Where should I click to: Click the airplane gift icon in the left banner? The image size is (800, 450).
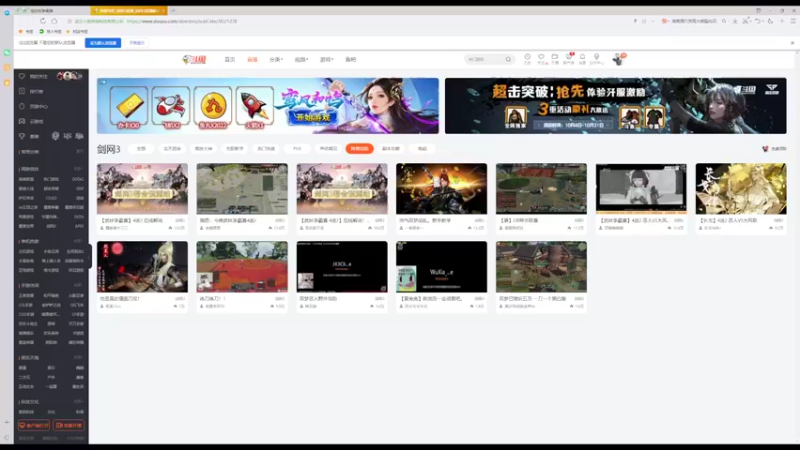click(171, 107)
